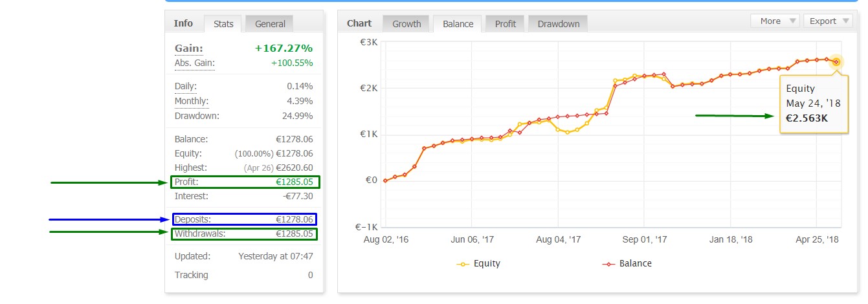Image resolution: width=868 pixels, height=304 pixels.
Task: Click the 'Jun 06, '17' axis label
Action: click(473, 240)
